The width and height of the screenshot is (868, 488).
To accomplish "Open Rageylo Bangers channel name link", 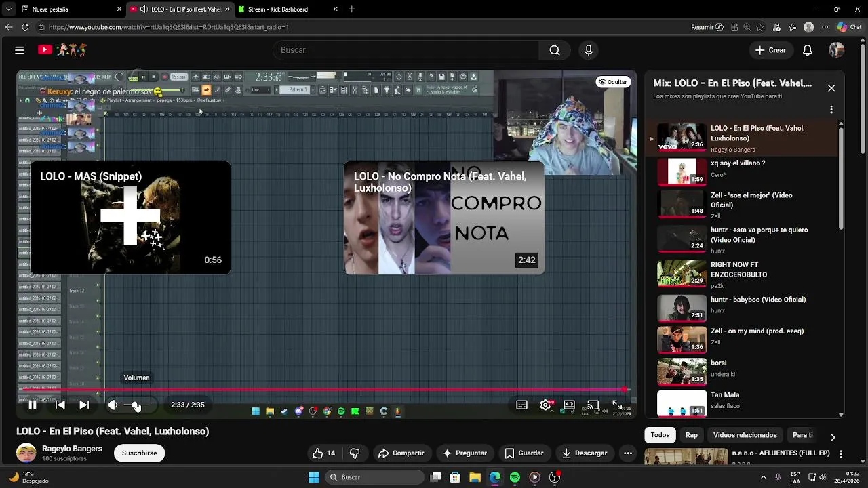I will coord(72,449).
